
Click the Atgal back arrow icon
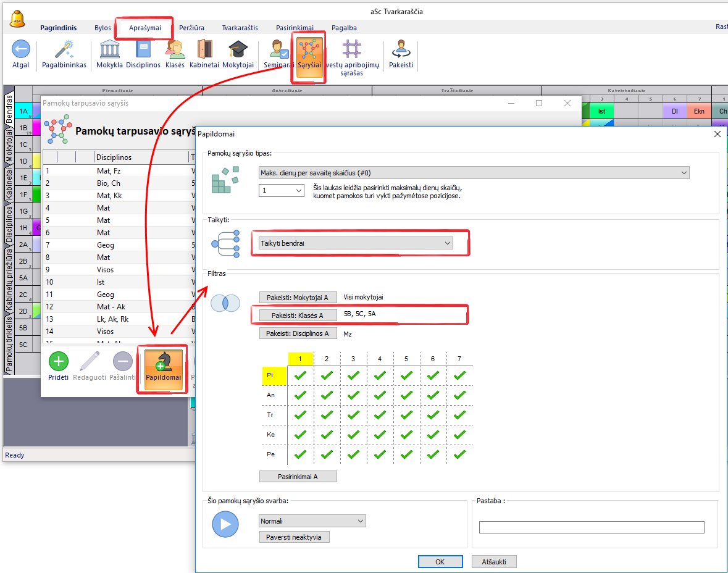20,49
